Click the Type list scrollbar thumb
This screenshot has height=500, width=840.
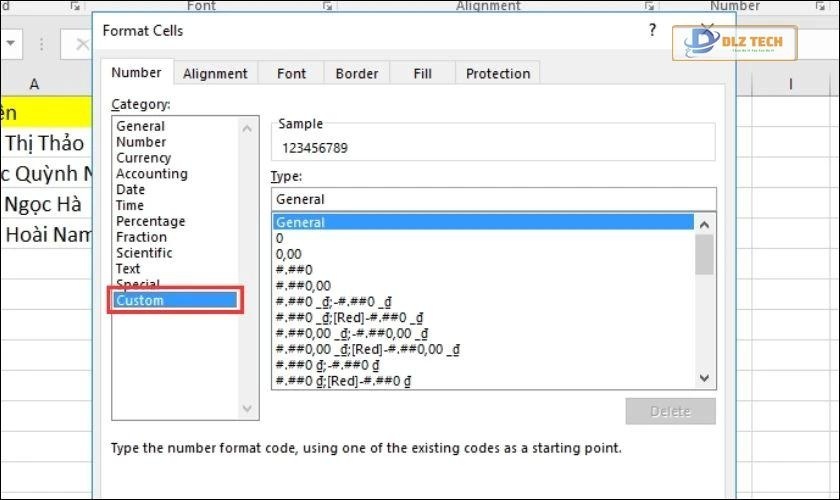click(704, 254)
